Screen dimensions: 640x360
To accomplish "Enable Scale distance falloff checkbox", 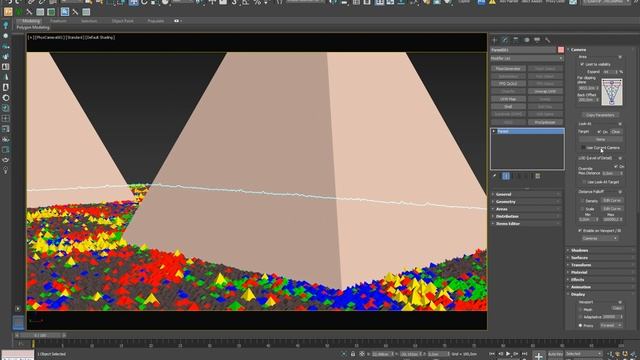I will 582,209.
